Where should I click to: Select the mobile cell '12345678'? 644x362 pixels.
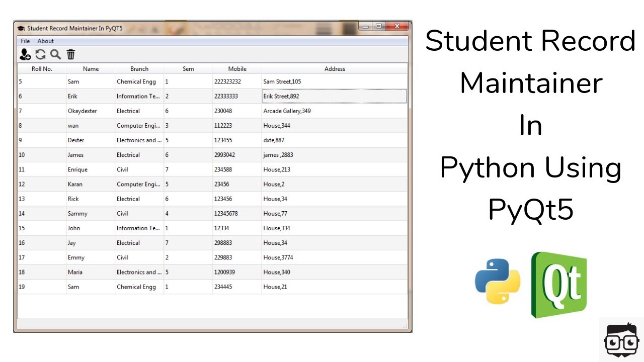click(237, 213)
